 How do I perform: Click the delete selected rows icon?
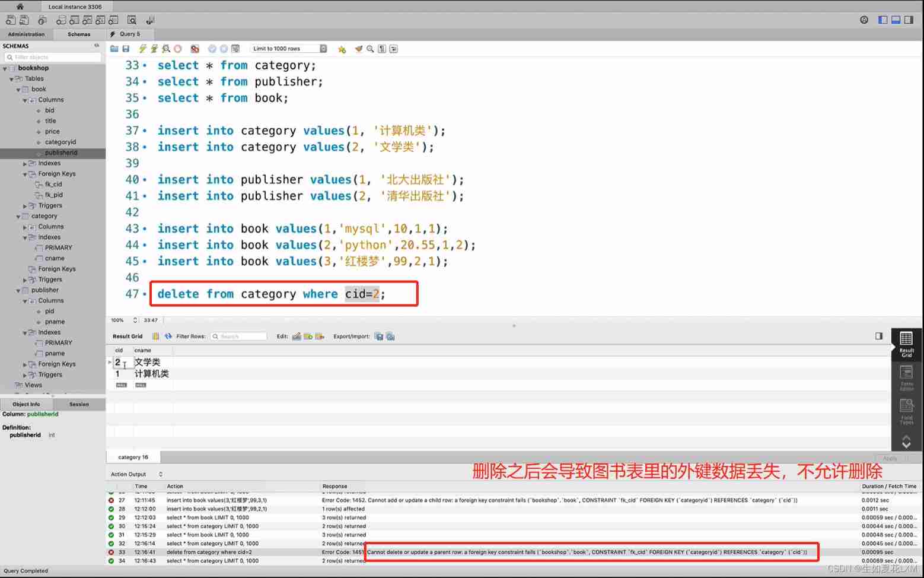click(320, 336)
